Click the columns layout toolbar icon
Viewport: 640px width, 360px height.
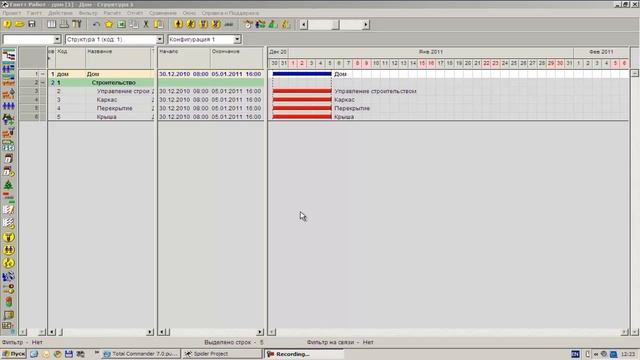tap(51, 24)
